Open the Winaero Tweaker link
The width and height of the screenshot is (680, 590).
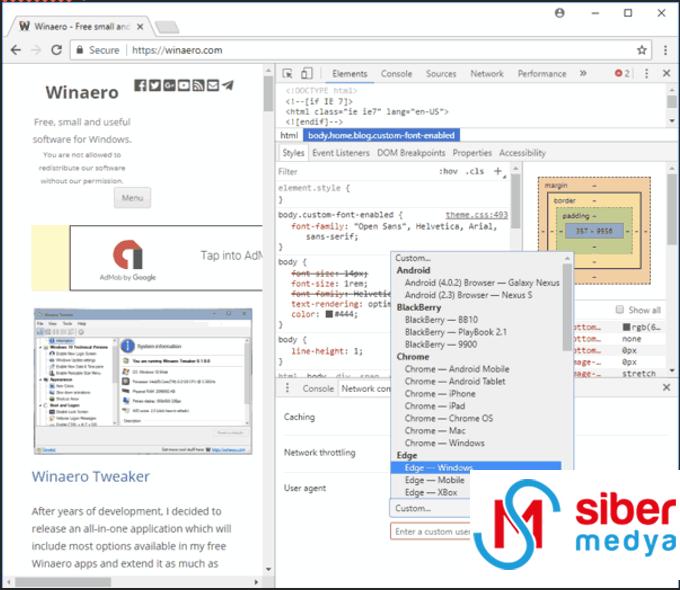(90, 477)
